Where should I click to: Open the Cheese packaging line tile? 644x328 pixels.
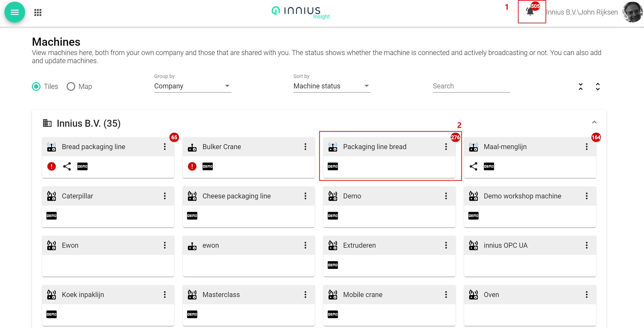pyautogui.click(x=249, y=207)
